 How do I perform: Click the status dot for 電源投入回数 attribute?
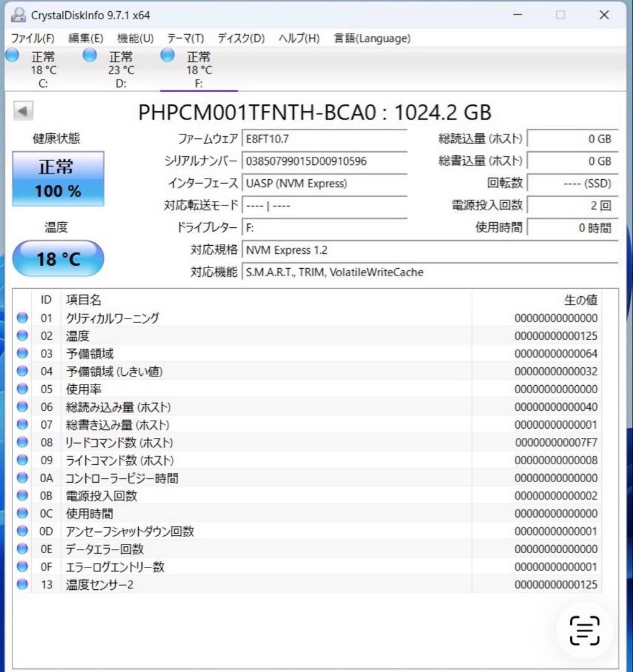[22, 495]
